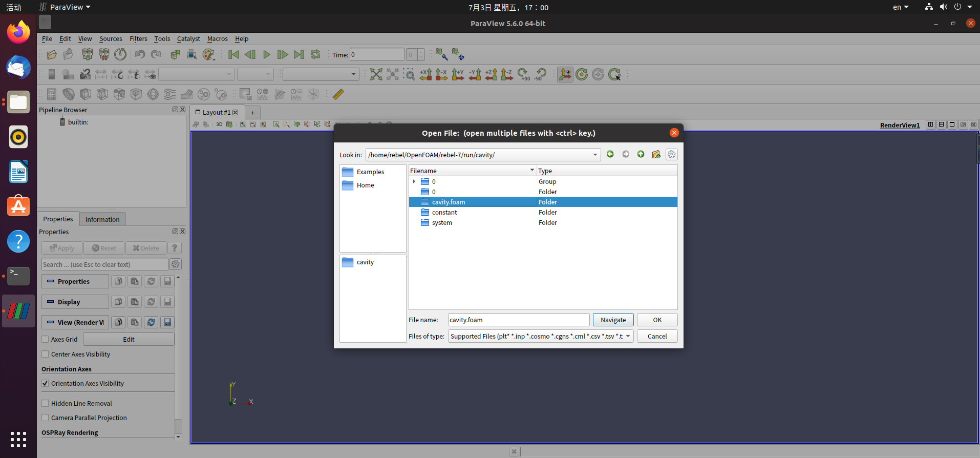Viewport: 980px width, 458px height.
Task: Open the Look in path dropdown
Action: (x=595, y=155)
